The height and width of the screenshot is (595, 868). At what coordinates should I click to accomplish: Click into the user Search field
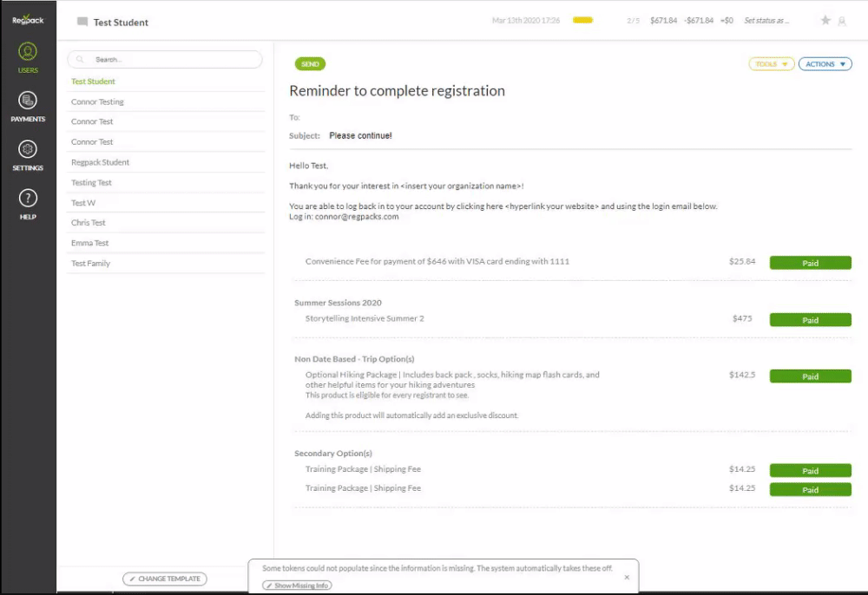point(165,60)
